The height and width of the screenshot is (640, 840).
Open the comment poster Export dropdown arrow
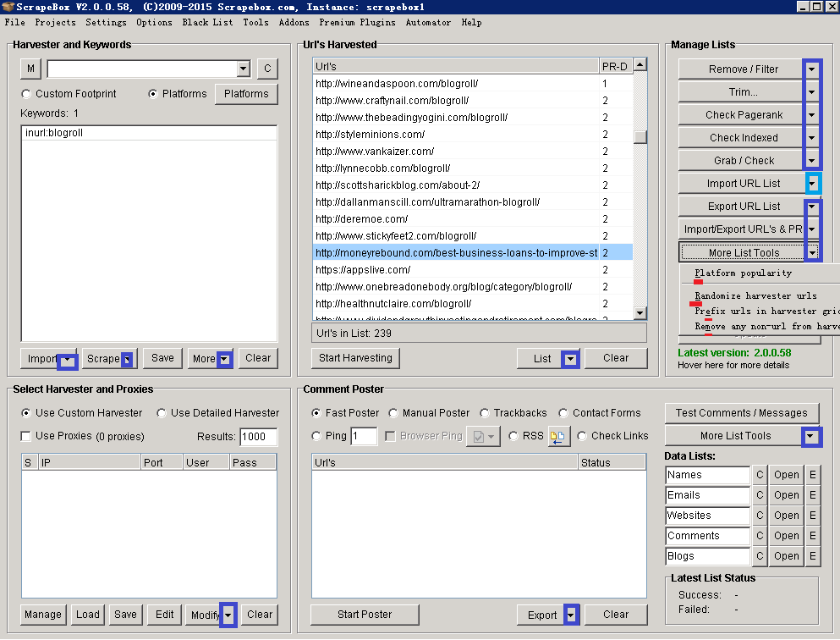571,615
